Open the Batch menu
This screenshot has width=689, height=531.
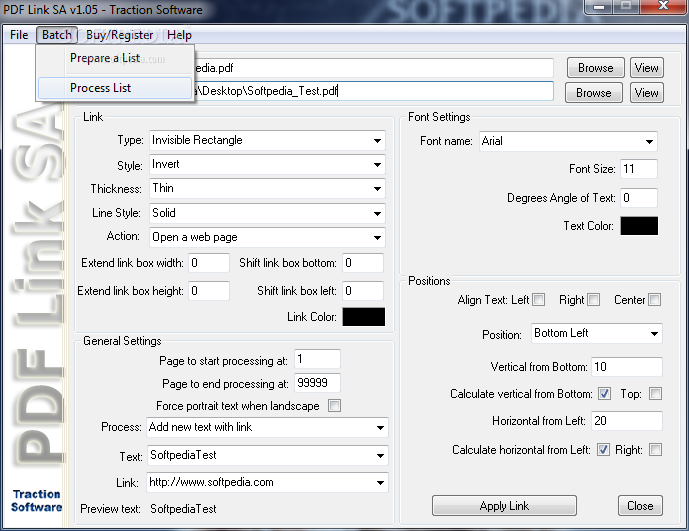coord(57,35)
